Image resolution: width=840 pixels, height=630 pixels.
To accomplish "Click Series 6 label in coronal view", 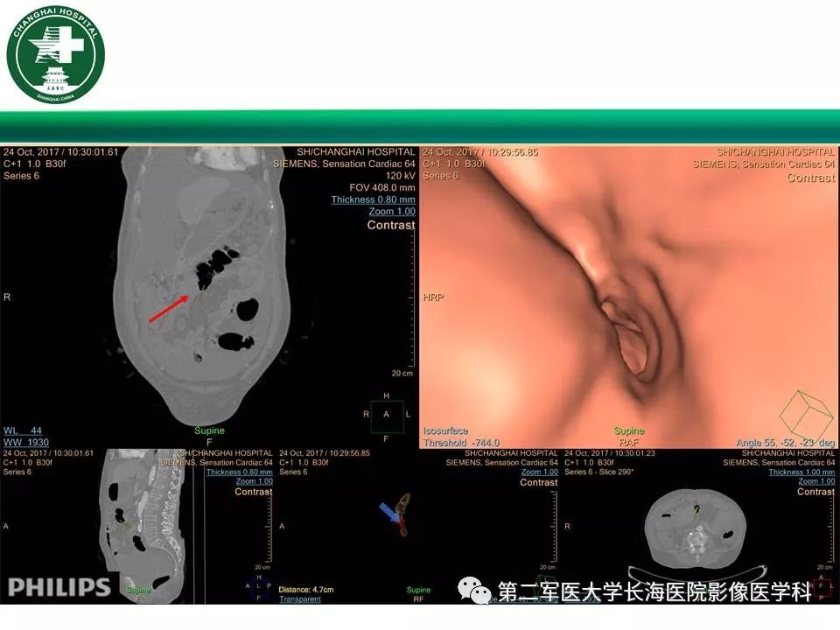I will coord(21,176).
